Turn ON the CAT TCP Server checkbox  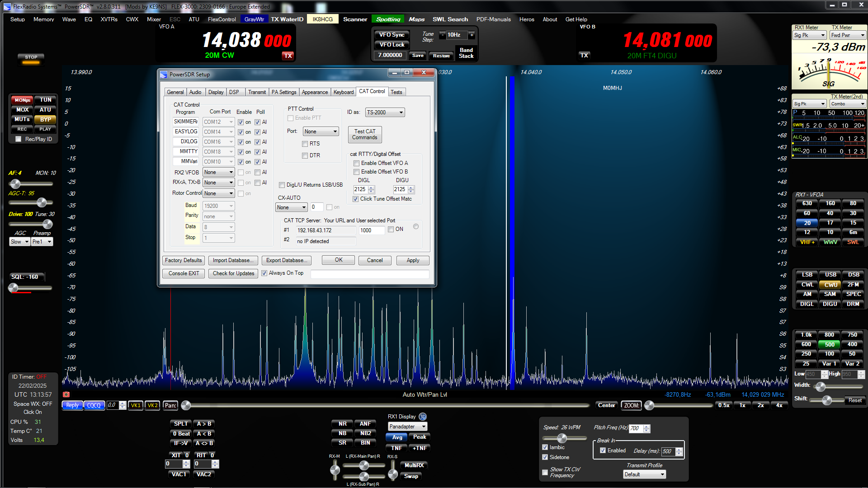pos(391,230)
